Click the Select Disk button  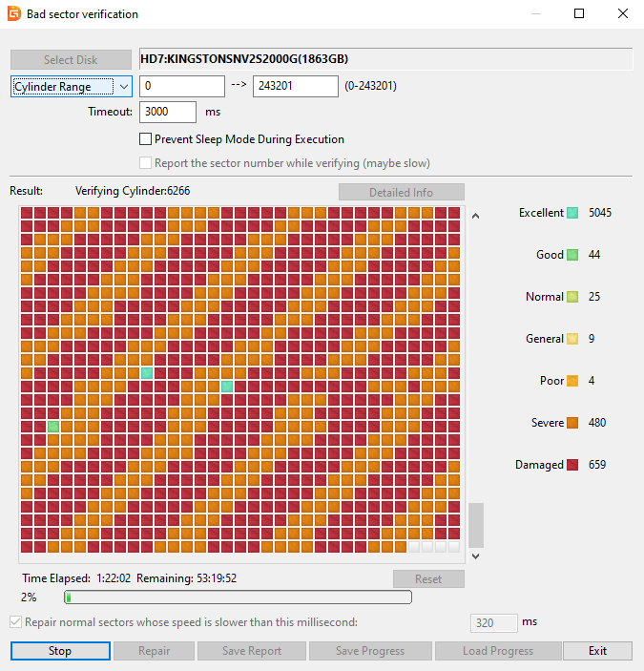[x=71, y=59]
